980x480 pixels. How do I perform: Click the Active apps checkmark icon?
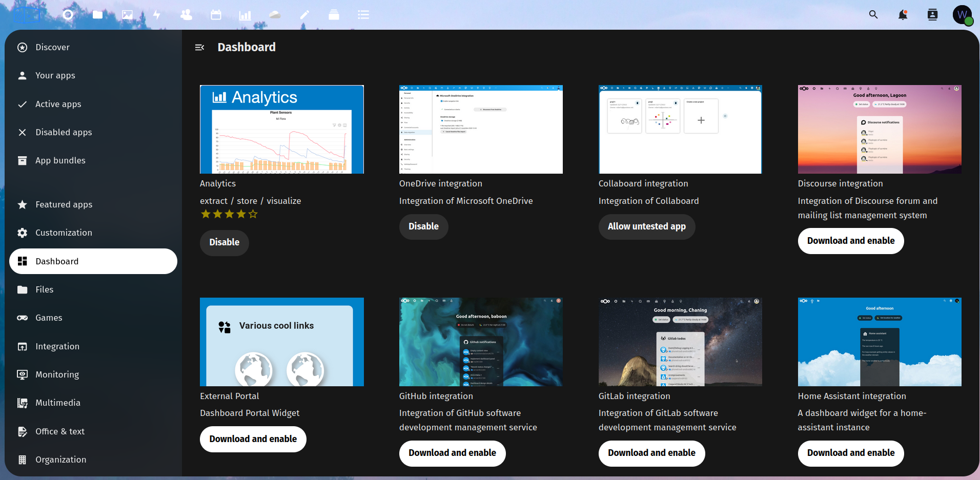pyautogui.click(x=22, y=104)
